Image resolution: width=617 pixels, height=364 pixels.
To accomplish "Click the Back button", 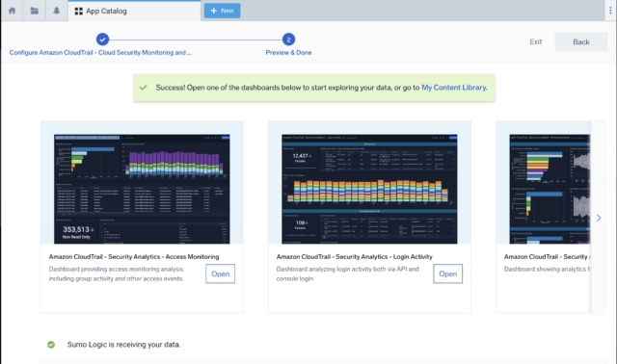I will 580,42.
